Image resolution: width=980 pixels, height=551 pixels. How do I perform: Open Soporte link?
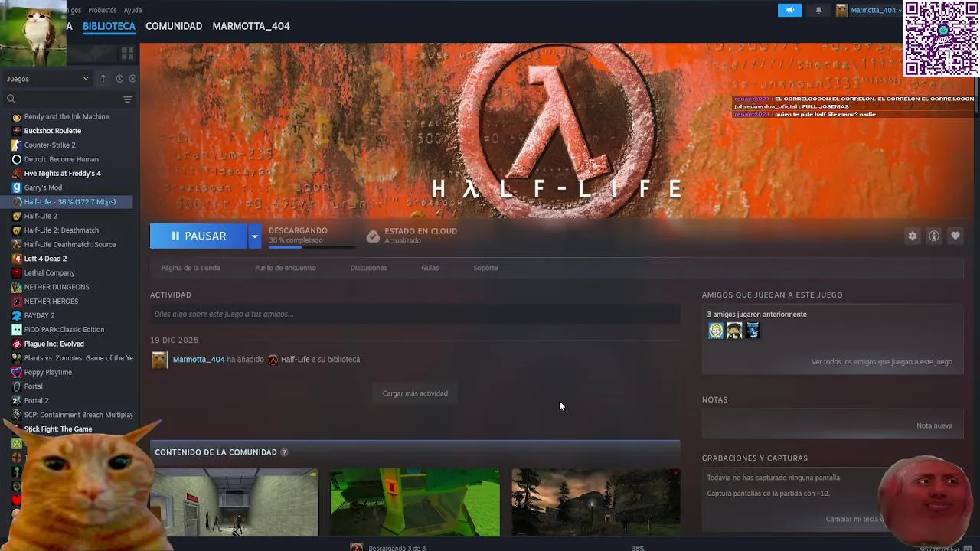point(485,268)
